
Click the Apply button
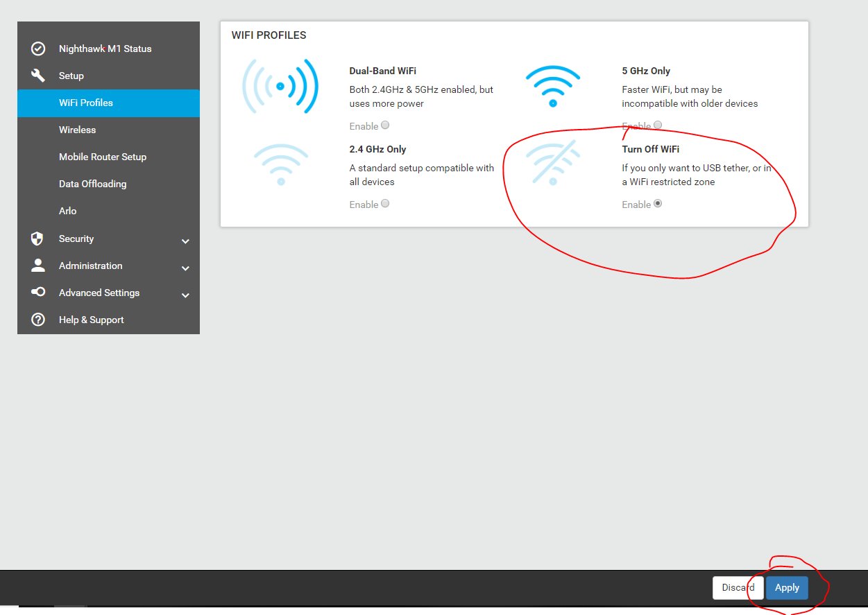point(787,587)
